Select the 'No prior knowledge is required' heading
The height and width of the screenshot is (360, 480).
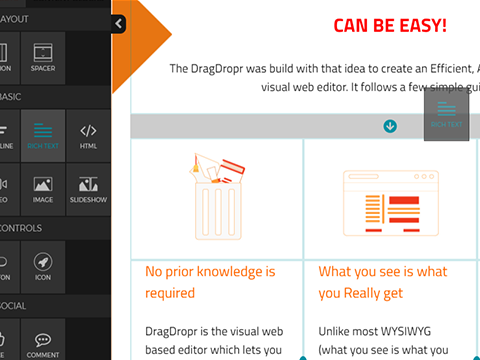pyautogui.click(x=210, y=282)
